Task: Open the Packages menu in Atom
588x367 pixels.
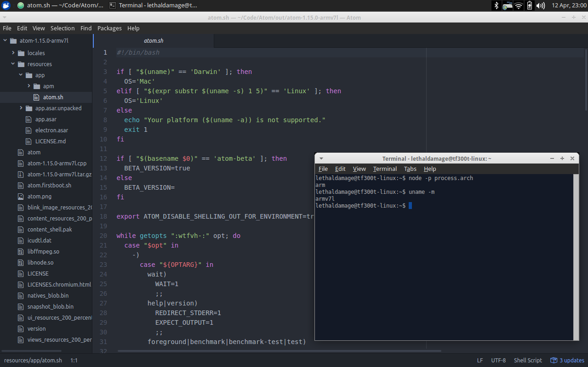Action: [x=109, y=28]
